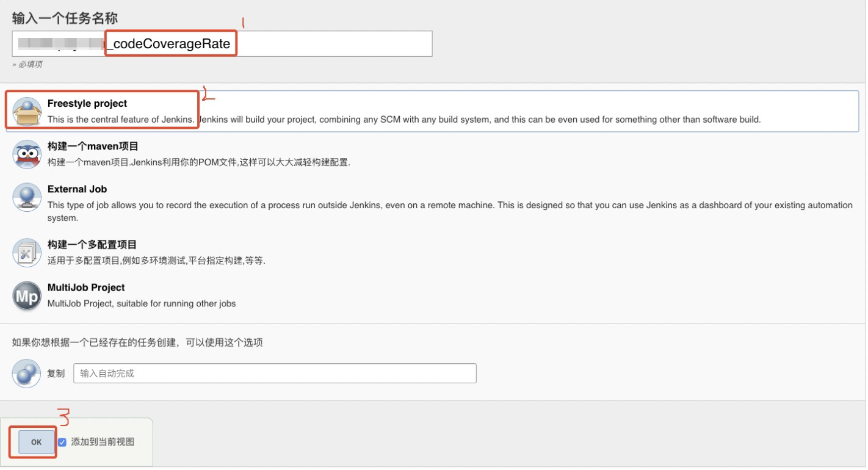This screenshot has width=868, height=470.
Task: Click the 输入一个任务名称 heading
Action: point(65,18)
